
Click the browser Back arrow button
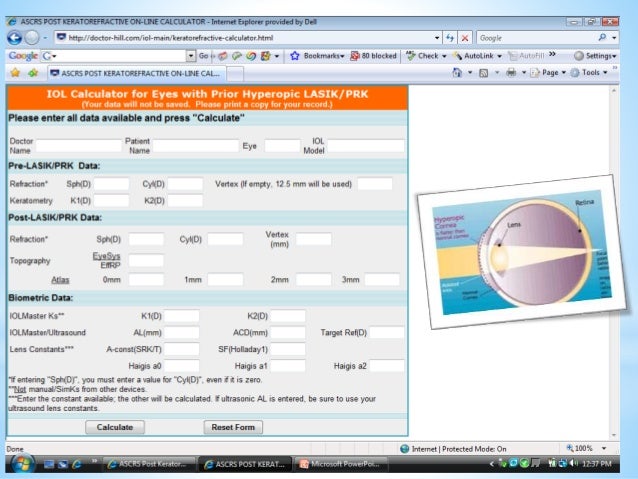14,38
